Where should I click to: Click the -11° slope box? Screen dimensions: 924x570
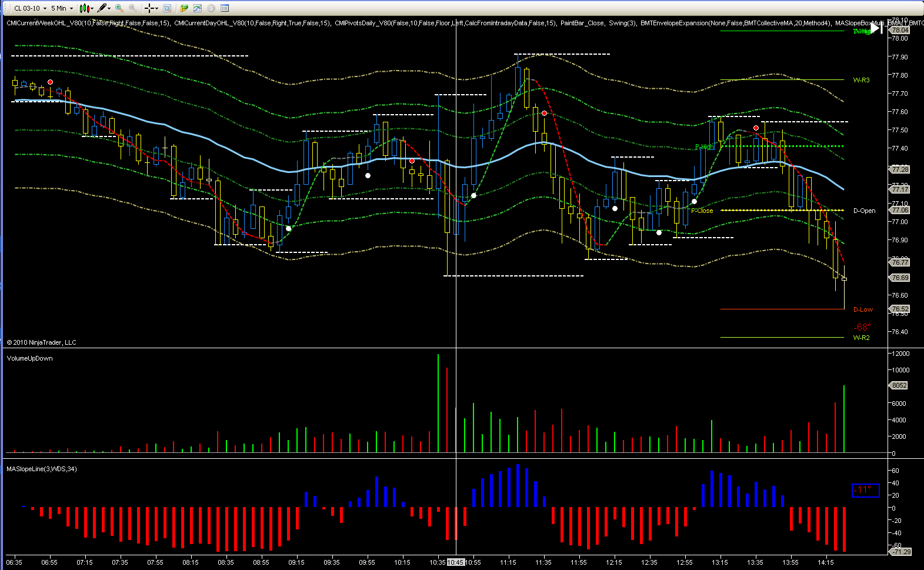(865, 490)
